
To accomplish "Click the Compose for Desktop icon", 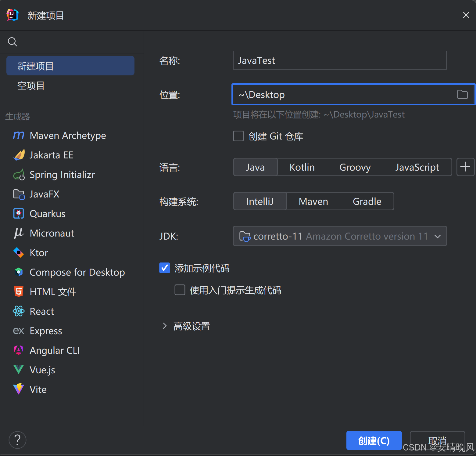I will (x=19, y=272).
